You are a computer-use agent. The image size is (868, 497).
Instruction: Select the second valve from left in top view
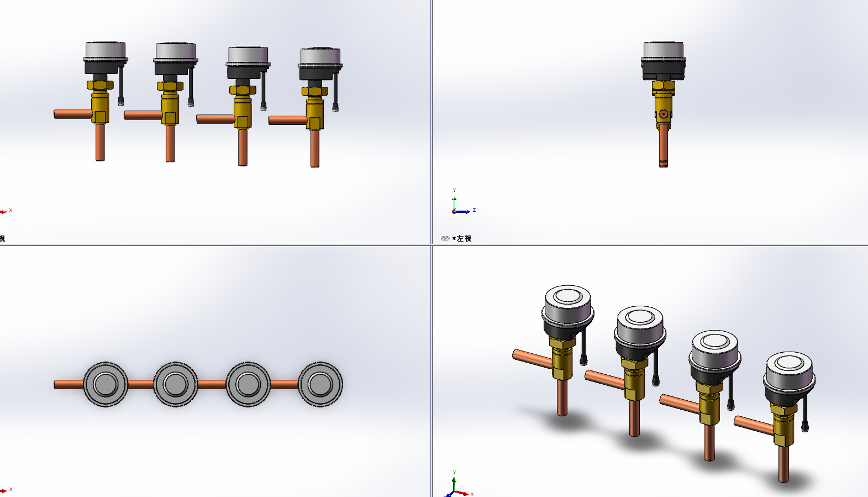[x=176, y=384]
